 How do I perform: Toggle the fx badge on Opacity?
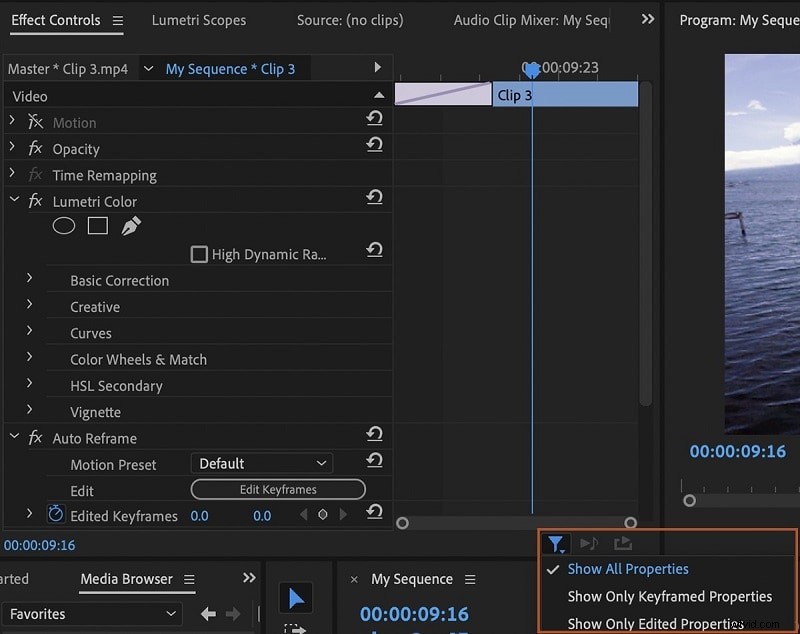pyautogui.click(x=35, y=148)
